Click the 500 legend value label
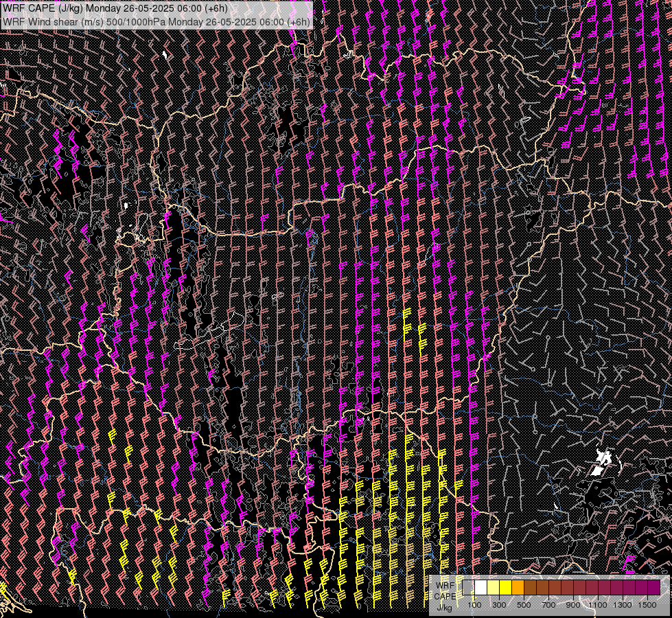 tap(524, 605)
